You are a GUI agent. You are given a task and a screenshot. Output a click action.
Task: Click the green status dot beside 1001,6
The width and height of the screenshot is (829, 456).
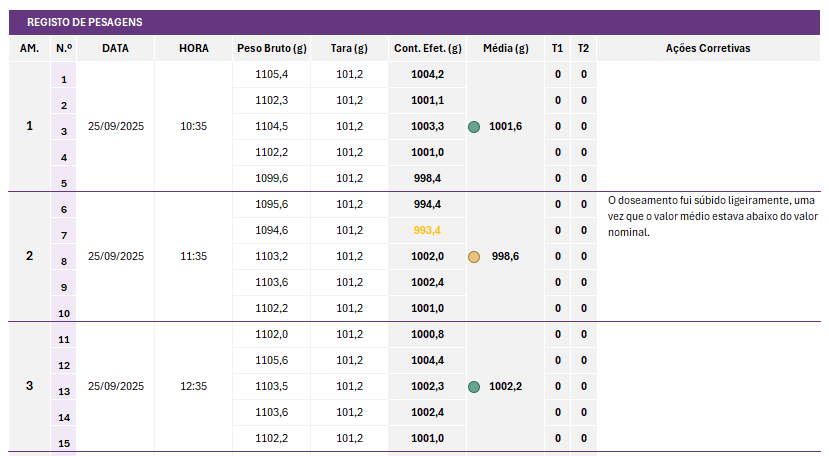[x=474, y=127]
